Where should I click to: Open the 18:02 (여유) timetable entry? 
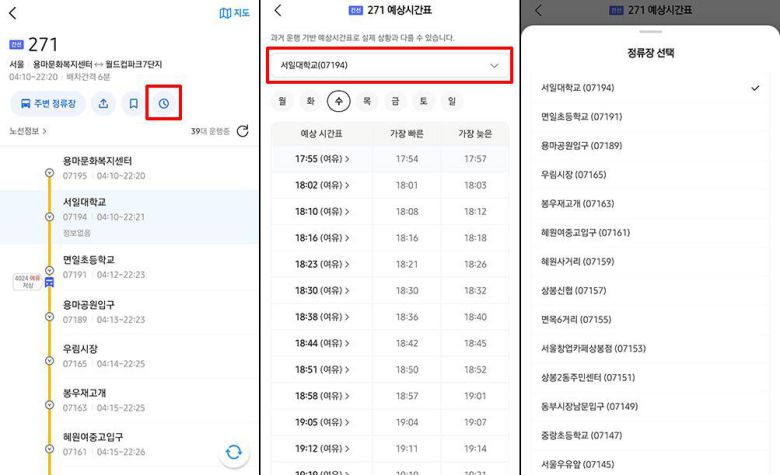tap(322, 185)
